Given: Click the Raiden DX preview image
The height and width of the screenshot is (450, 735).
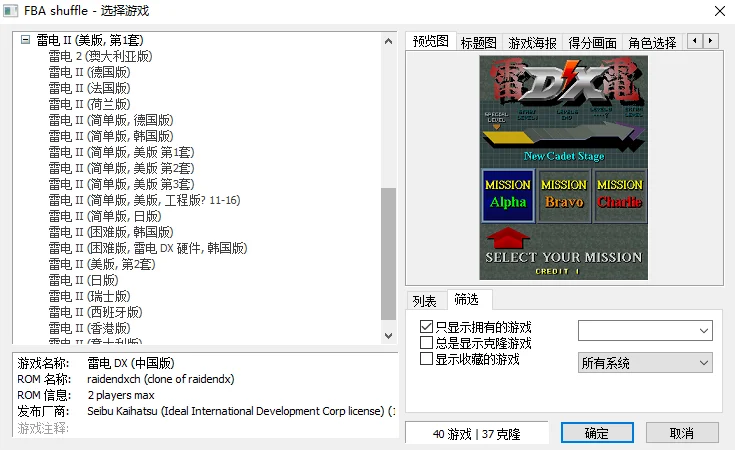Looking at the screenshot, I should pos(563,168).
